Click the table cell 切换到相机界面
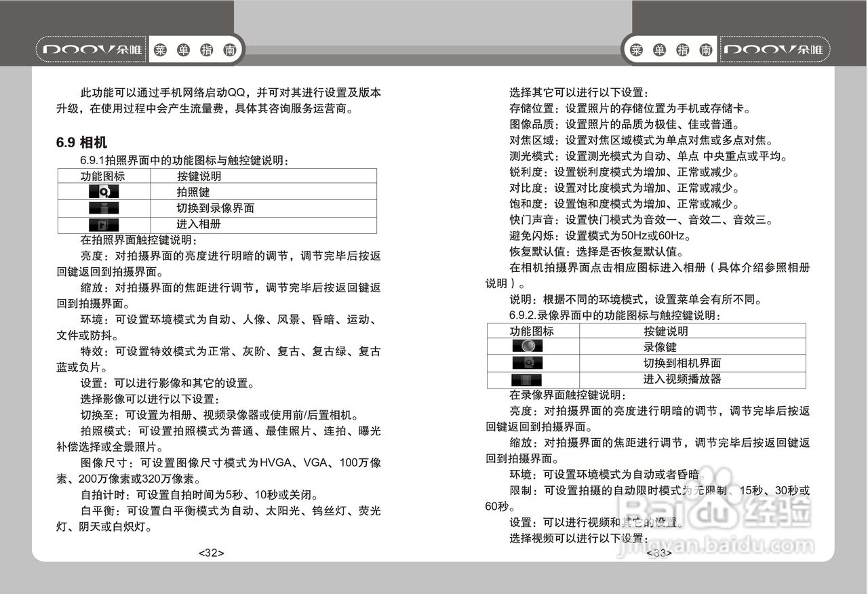Viewport: 868px width, 594px height. point(682,363)
